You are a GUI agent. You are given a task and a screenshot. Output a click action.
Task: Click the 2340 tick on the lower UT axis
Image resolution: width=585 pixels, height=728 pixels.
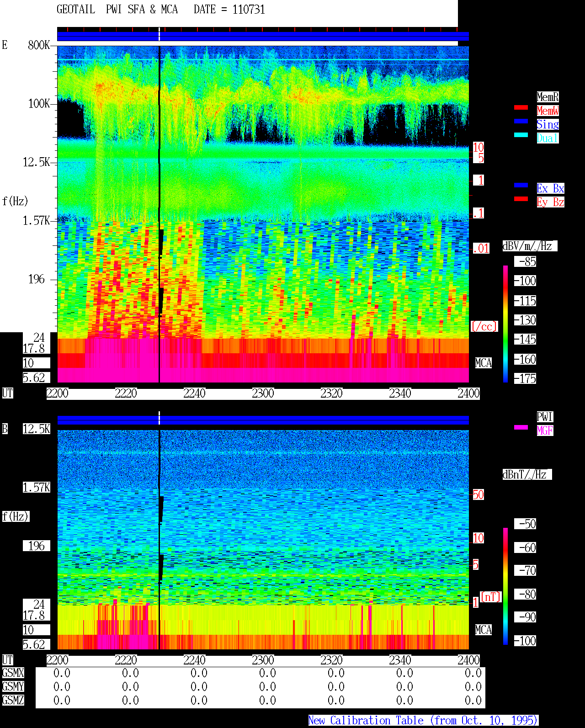[400, 660]
